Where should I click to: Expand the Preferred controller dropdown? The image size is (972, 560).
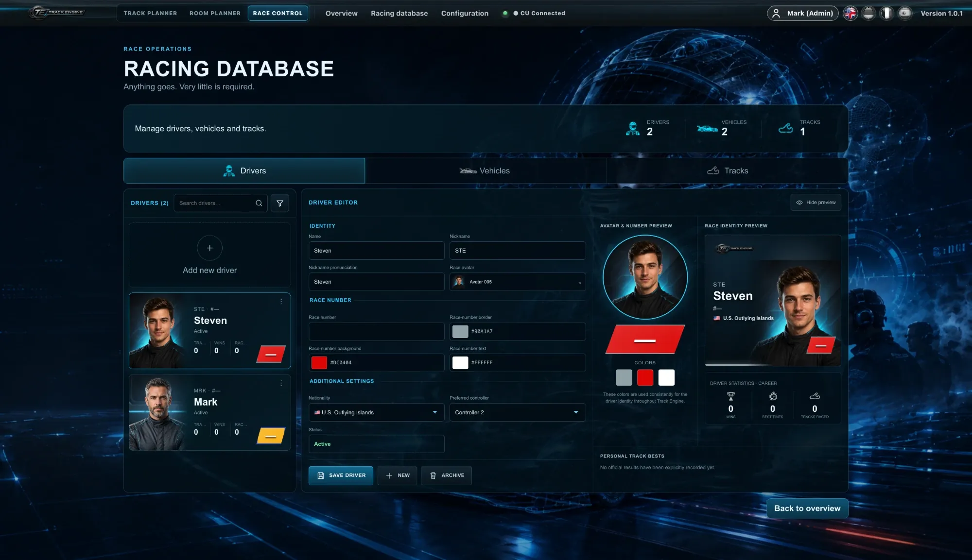[518, 412]
